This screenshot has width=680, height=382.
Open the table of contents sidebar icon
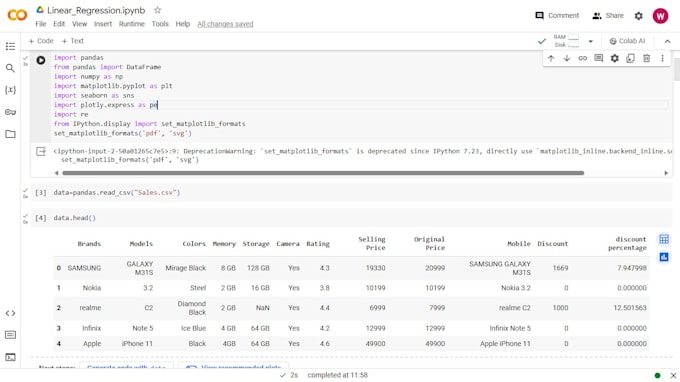click(10, 46)
